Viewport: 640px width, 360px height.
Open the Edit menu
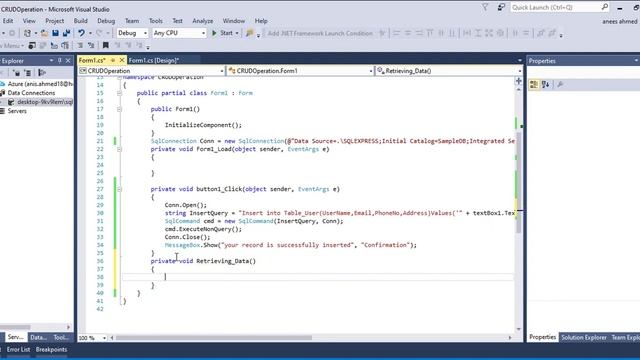point(8,21)
